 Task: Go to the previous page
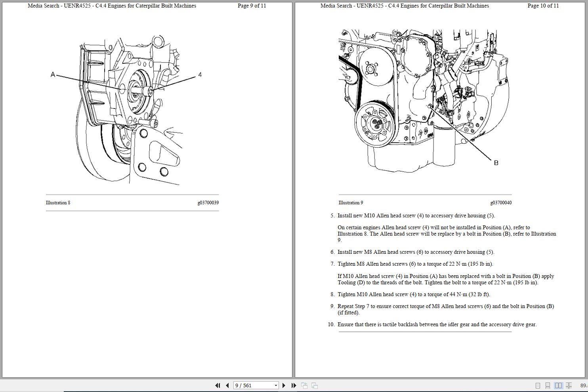click(x=227, y=385)
